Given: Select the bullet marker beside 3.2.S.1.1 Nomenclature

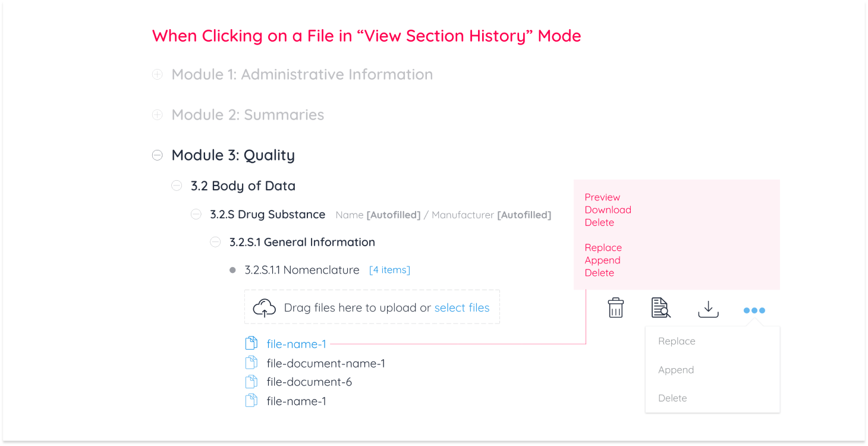Looking at the screenshot, I should pyautogui.click(x=232, y=269).
